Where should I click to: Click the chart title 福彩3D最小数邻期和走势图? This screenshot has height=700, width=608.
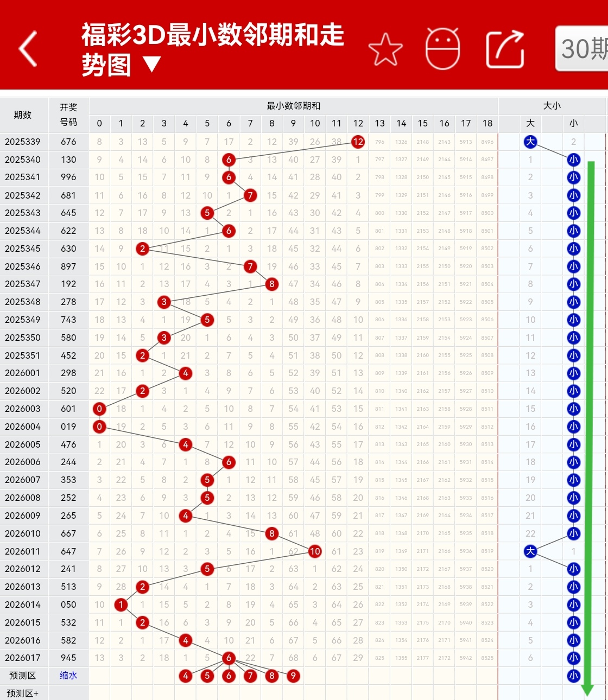coord(213,50)
